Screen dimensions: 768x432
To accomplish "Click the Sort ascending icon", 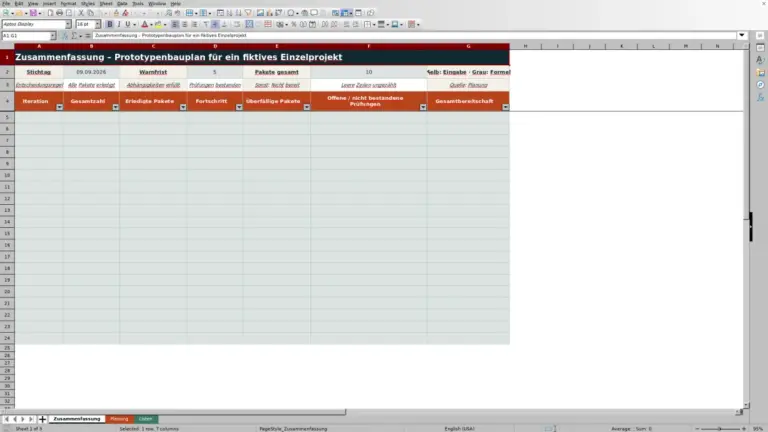I will (229, 13).
